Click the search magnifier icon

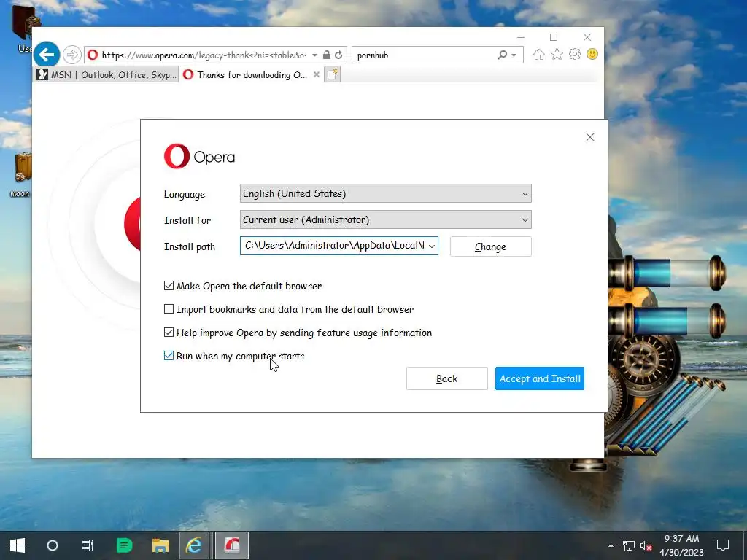pos(502,55)
